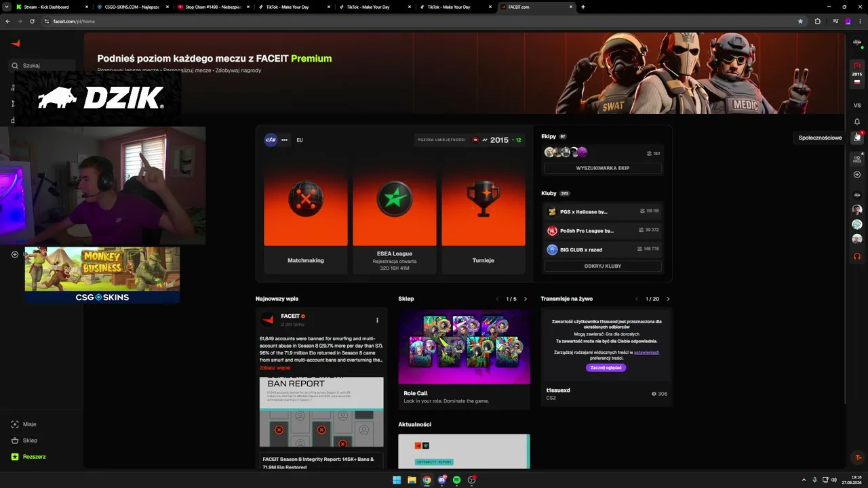868x488 pixels.
Task: Reload the page with the browser refresh button
Action: point(32,21)
